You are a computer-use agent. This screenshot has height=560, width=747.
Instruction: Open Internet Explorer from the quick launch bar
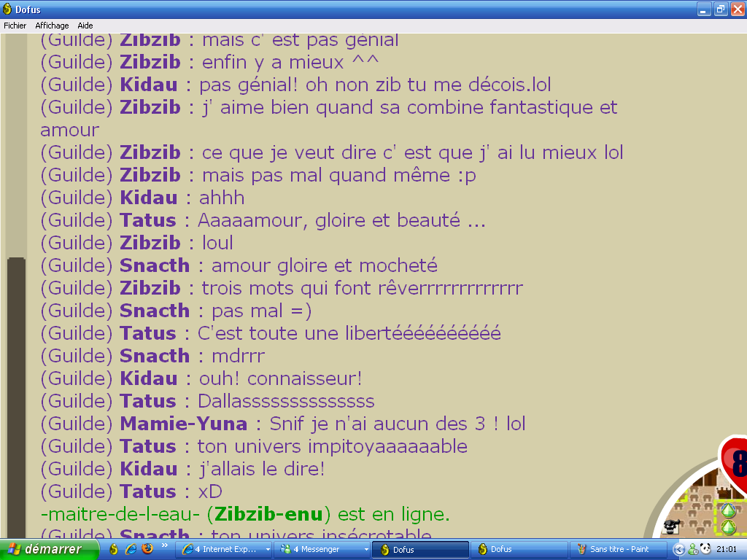pyautogui.click(x=131, y=549)
